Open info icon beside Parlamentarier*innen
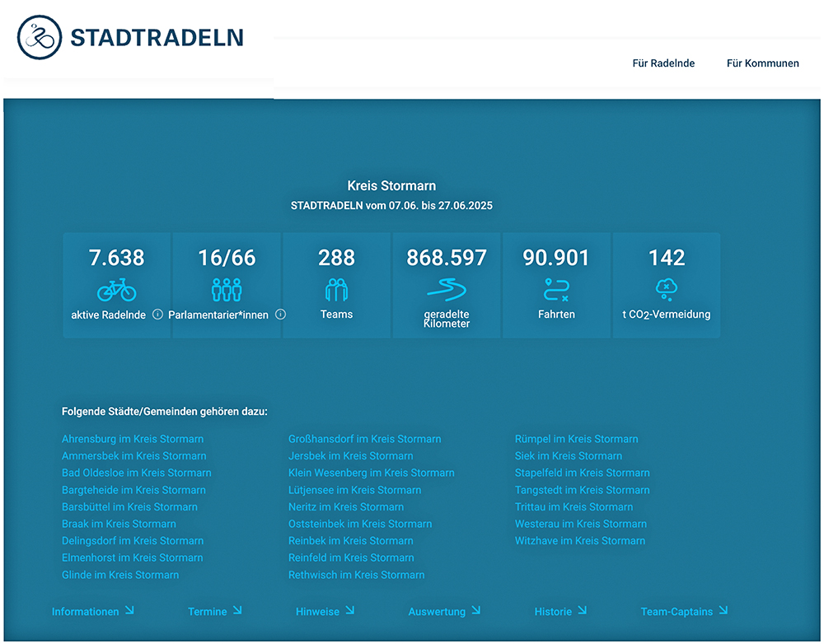The width and height of the screenshot is (824, 644). tap(281, 314)
